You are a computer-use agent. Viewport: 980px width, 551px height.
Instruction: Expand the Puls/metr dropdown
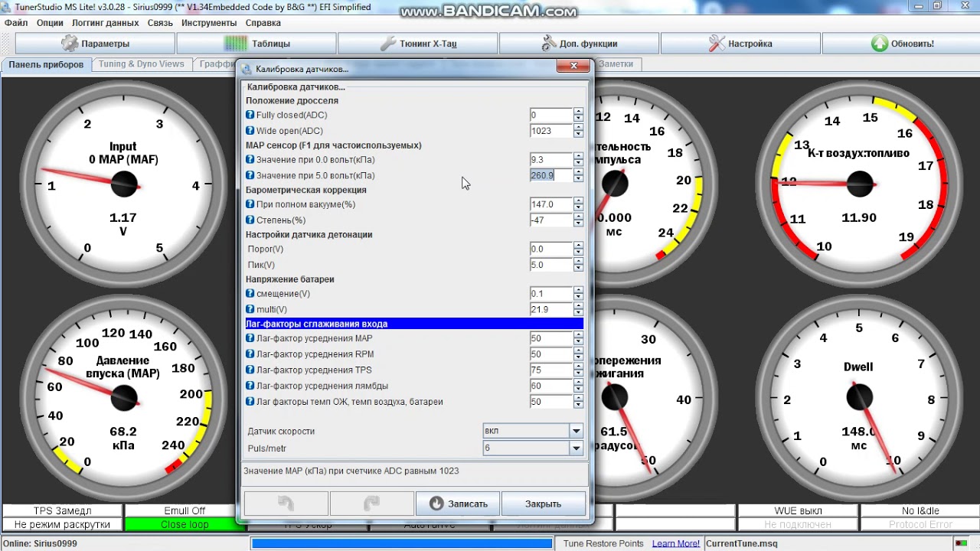pos(576,448)
